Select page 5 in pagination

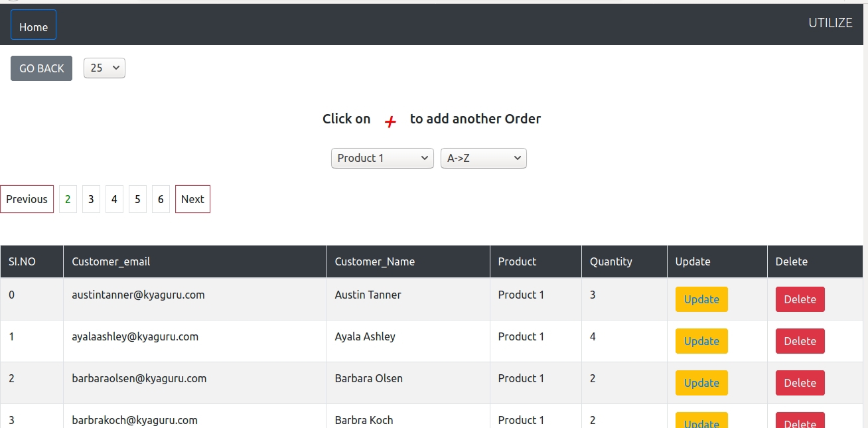(137, 199)
